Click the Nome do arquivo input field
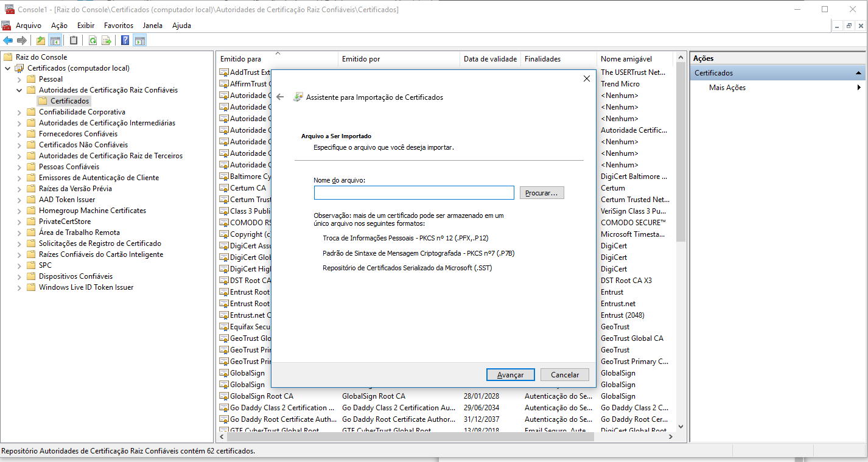Viewport: 868px width, 462px height. [414, 193]
